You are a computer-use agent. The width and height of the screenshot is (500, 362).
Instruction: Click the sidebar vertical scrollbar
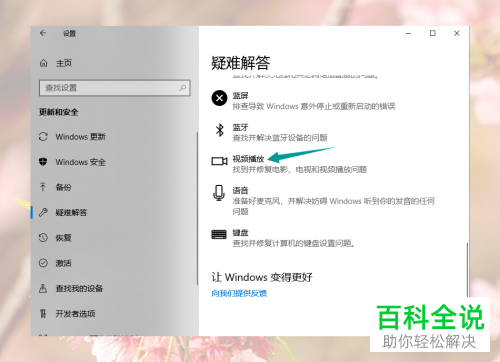tap(197, 208)
